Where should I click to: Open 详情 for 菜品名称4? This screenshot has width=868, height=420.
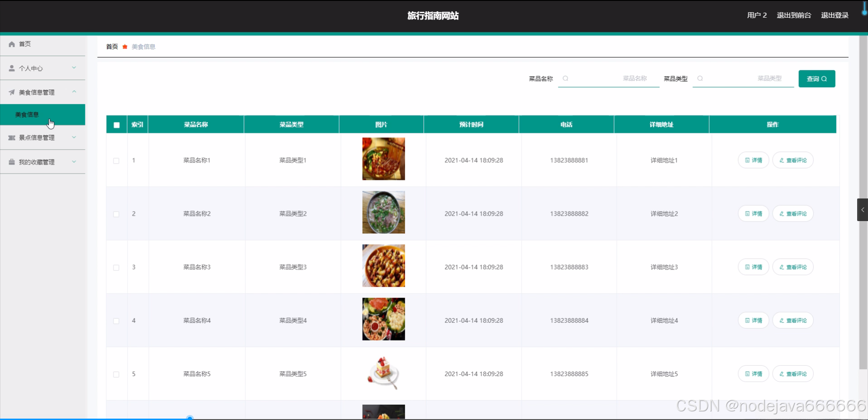(x=753, y=320)
